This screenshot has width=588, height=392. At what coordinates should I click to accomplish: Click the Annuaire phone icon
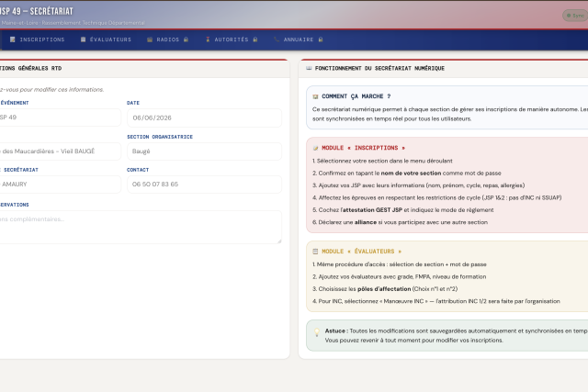coord(277,39)
